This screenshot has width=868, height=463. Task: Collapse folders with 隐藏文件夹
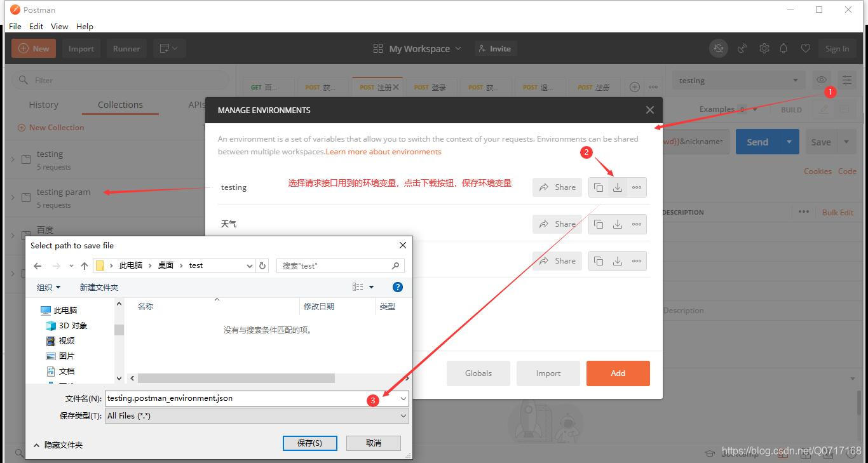tap(58, 445)
